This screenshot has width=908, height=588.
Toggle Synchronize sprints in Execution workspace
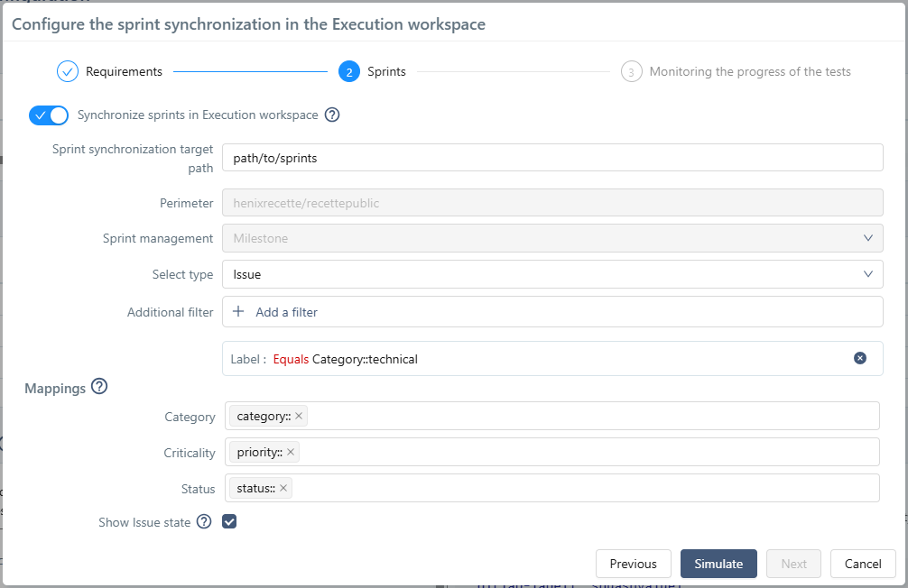coord(48,115)
